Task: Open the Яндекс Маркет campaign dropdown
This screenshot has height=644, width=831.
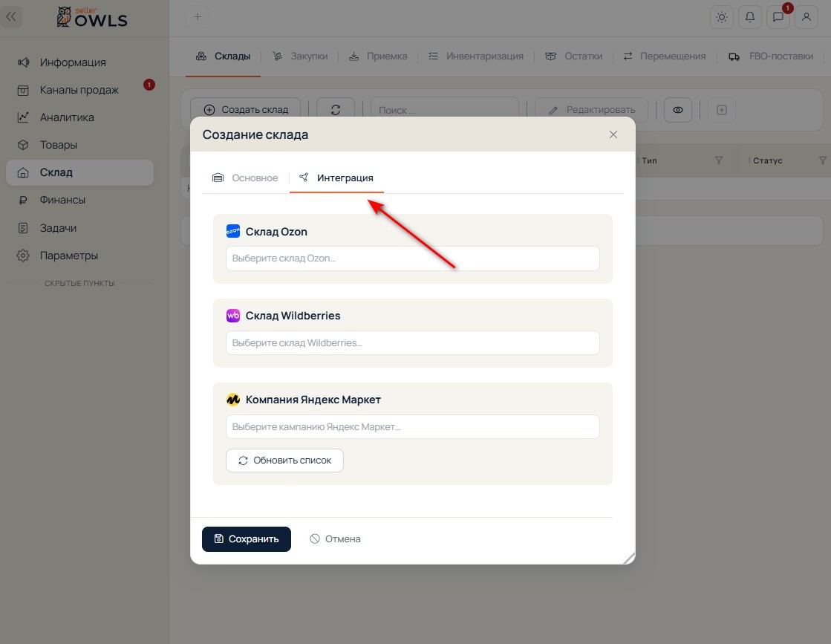Action: click(412, 426)
